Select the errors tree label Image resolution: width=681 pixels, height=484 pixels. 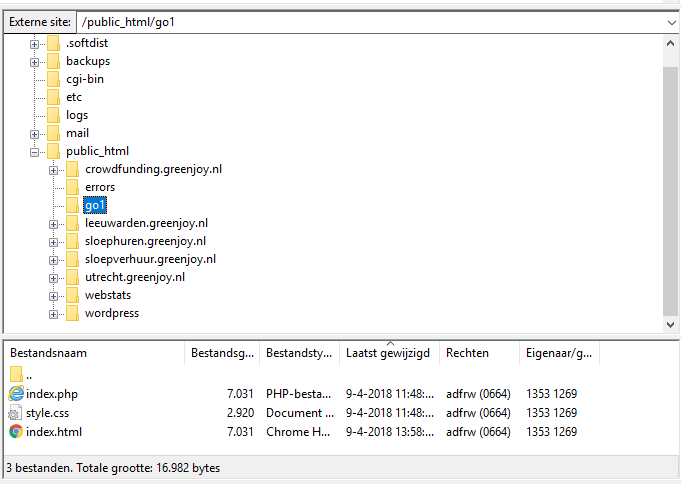tap(100, 187)
